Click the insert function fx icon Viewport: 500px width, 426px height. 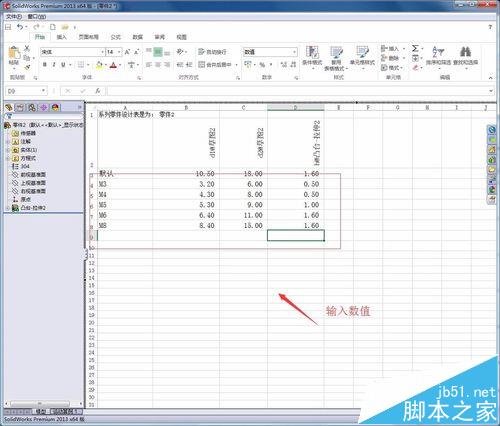coord(98,91)
